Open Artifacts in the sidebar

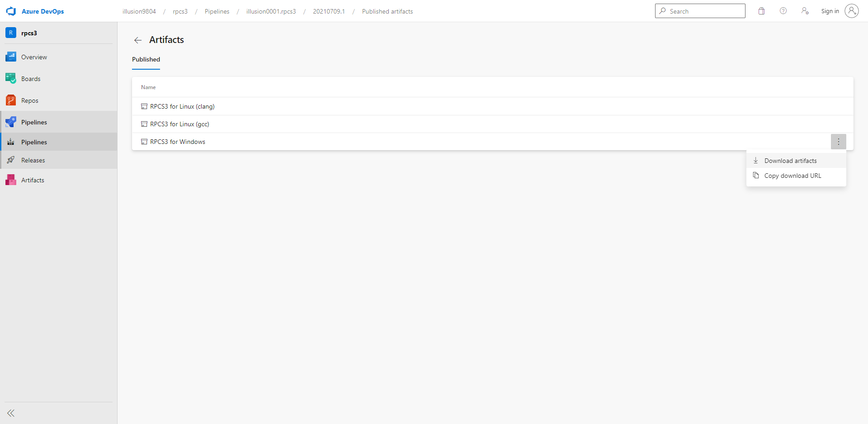[59, 180]
